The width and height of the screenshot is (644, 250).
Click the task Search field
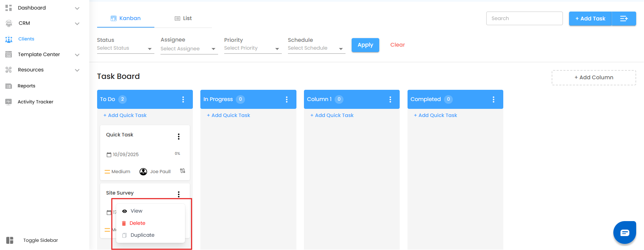(524, 18)
